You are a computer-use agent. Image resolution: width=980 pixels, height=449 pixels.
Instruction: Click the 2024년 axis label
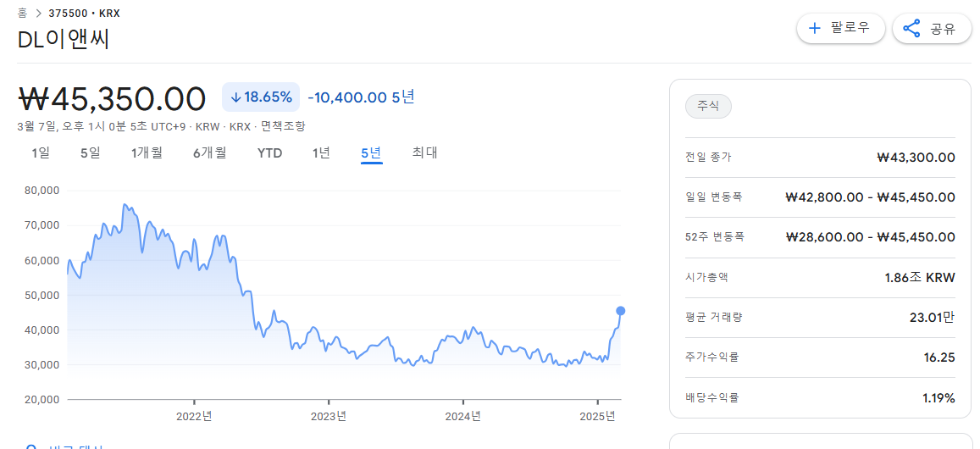point(463,416)
